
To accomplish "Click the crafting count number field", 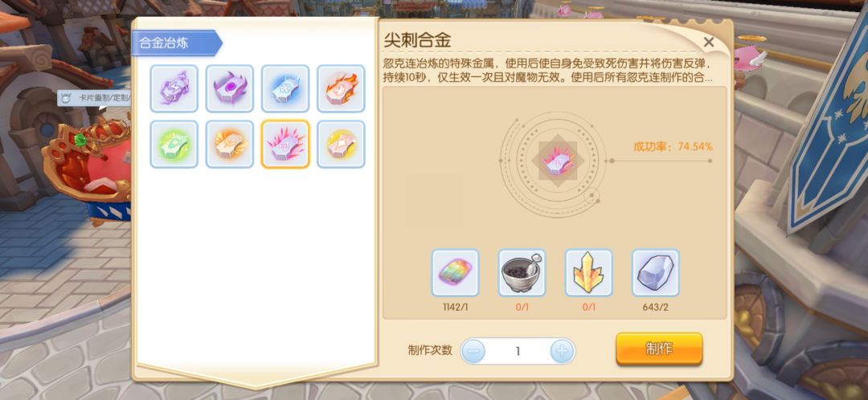I will pyautogui.click(x=518, y=351).
